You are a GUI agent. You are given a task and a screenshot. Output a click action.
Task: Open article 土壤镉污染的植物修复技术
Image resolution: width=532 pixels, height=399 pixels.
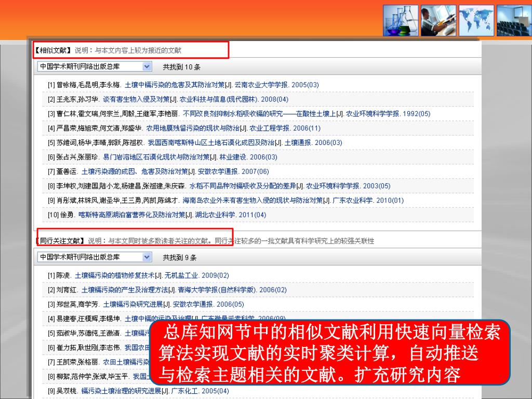pos(114,275)
